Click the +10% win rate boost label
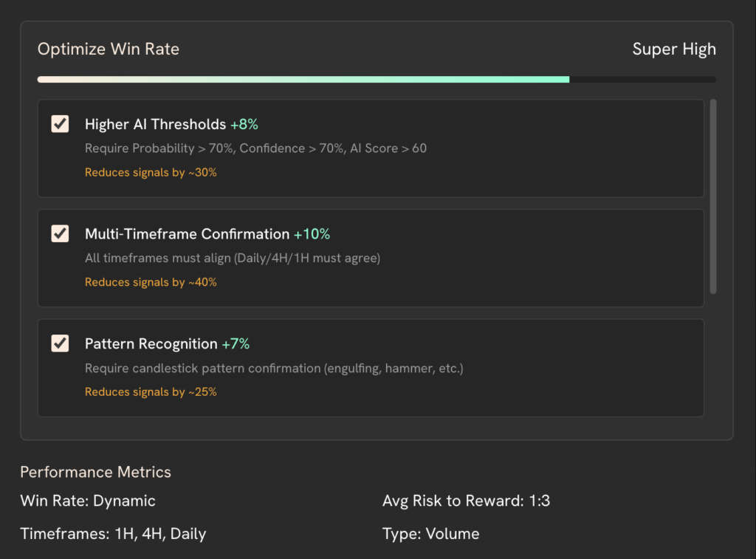The image size is (756, 559). (312, 234)
